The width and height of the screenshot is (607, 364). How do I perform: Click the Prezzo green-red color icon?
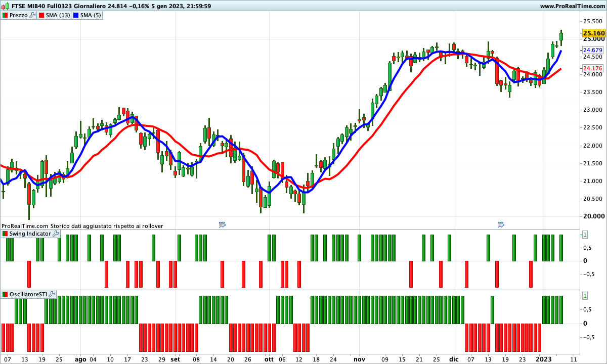tap(5, 15)
